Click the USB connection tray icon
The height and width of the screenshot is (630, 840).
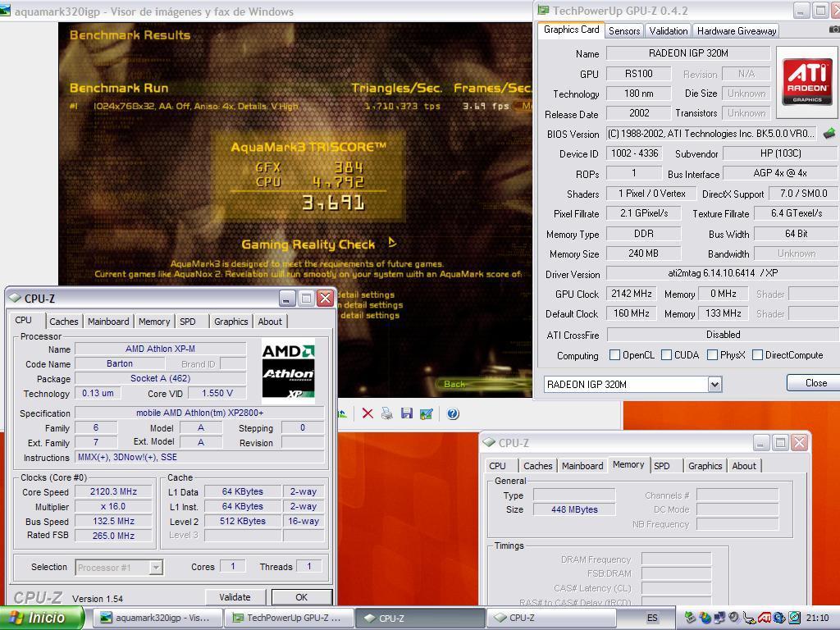[749, 619]
